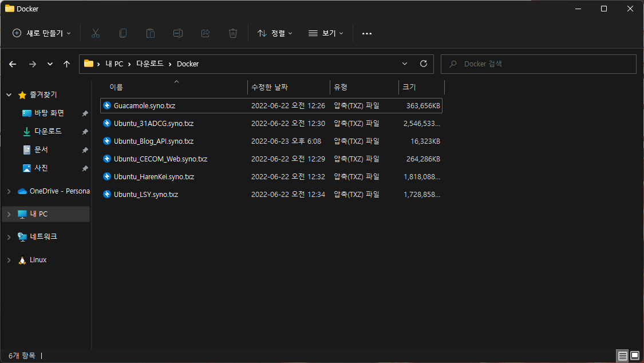
Task: Open the three-dots See more menu
Action: pos(367,33)
